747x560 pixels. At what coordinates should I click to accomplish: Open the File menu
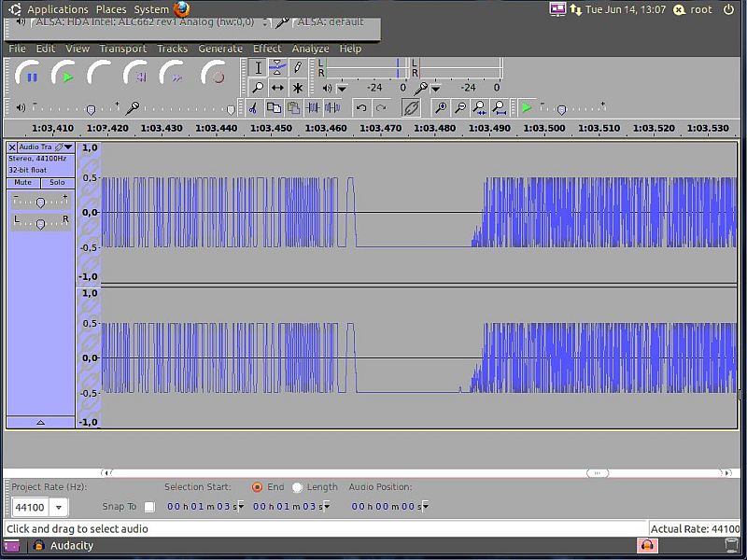[x=17, y=49]
